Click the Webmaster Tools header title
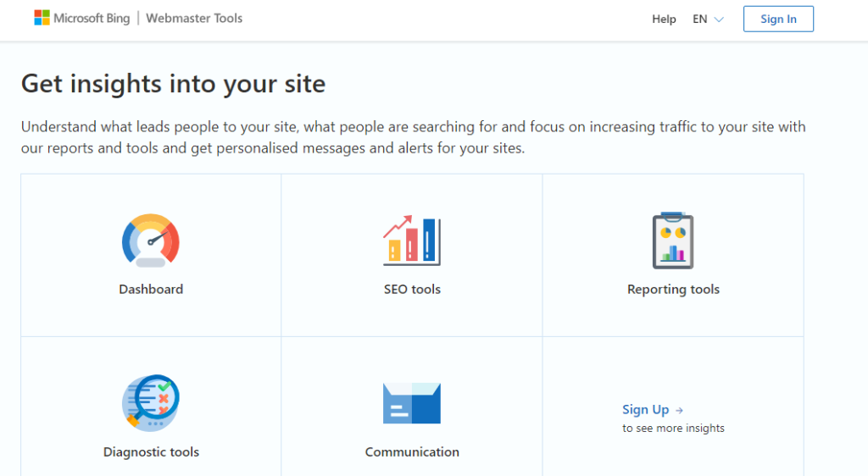Screen dimensions: 868x476 (x=194, y=19)
